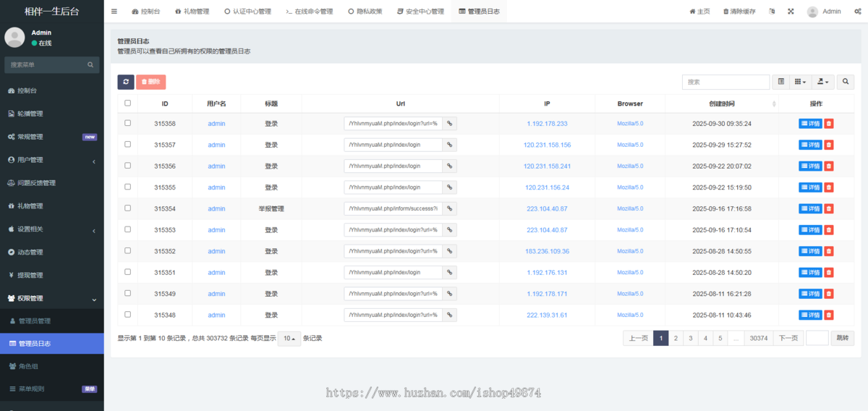Open 菜单规则 in the sidebar
The height and width of the screenshot is (411, 868).
point(52,389)
